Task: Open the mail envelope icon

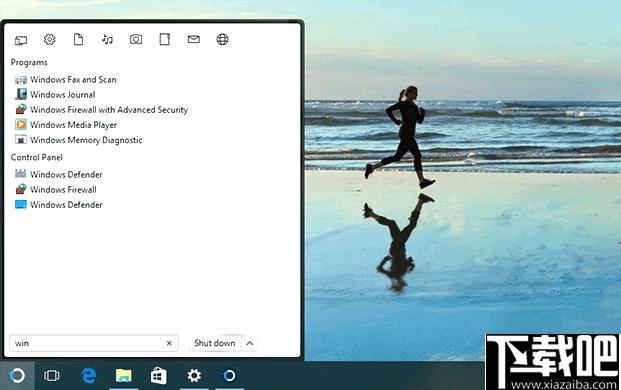Action: click(x=194, y=39)
